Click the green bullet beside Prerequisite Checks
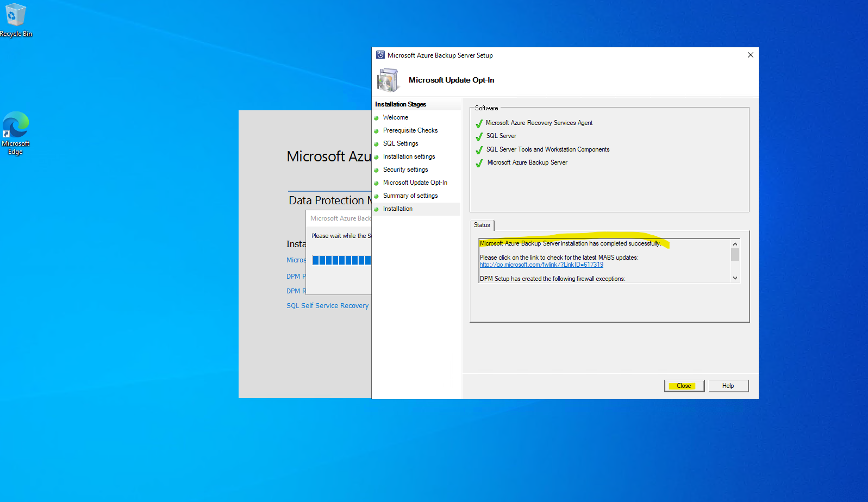Screen dimensions: 868x502 click(x=376, y=131)
